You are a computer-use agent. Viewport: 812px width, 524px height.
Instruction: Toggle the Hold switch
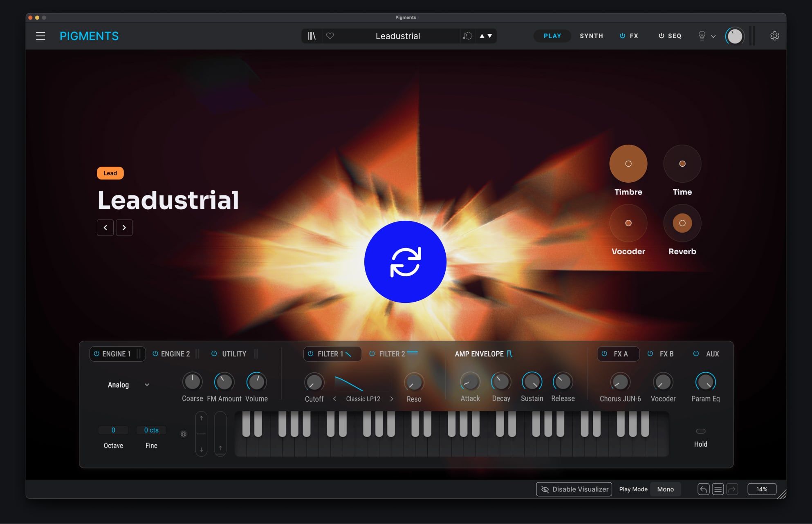tap(700, 431)
